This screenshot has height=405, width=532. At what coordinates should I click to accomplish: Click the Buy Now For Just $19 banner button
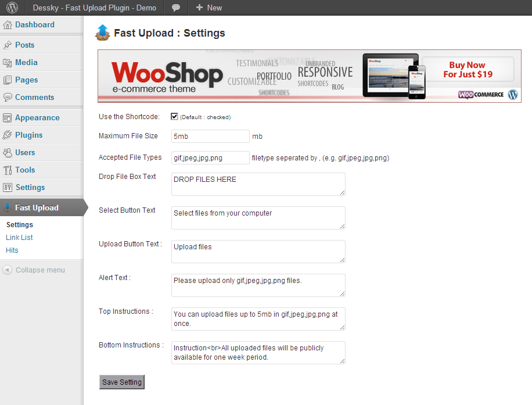[x=468, y=70]
